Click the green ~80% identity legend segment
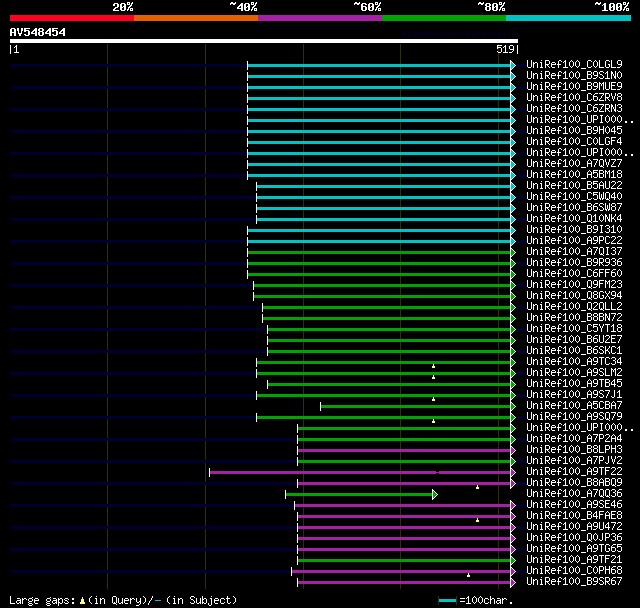The image size is (640, 608). click(x=444, y=18)
